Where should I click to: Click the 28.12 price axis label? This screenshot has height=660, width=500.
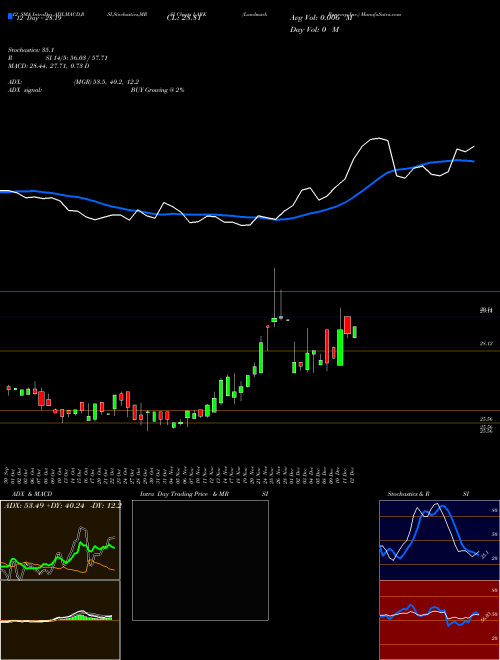(486, 344)
